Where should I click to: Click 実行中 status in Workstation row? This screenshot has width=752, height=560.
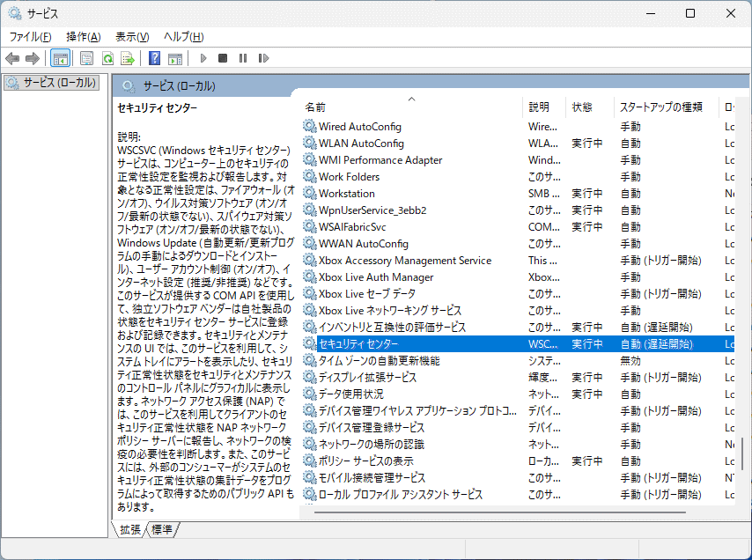587,193
